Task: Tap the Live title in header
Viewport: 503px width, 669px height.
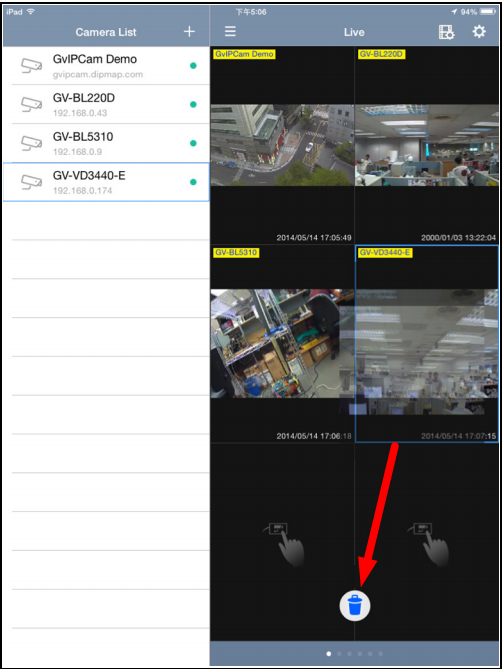Action: pos(354,32)
